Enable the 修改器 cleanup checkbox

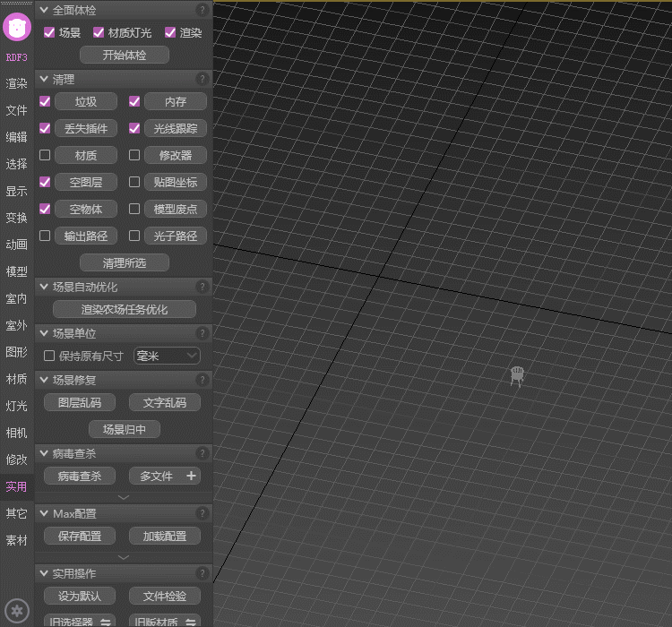pyautogui.click(x=134, y=155)
